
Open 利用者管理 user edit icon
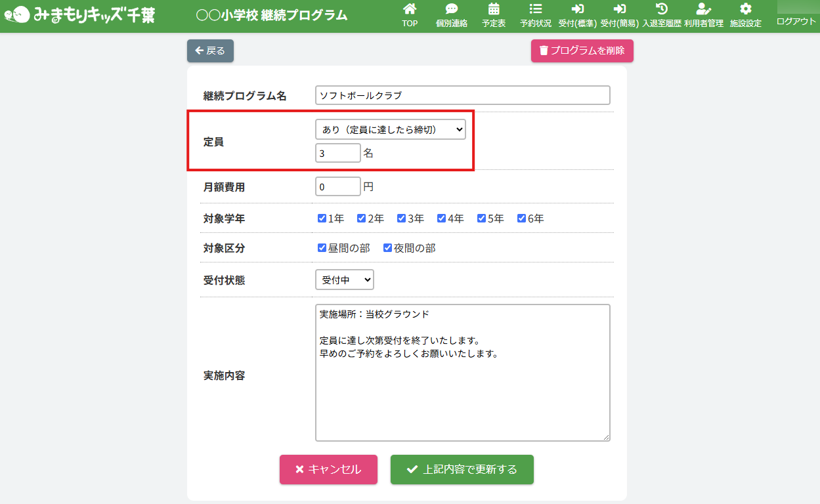[703, 9]
